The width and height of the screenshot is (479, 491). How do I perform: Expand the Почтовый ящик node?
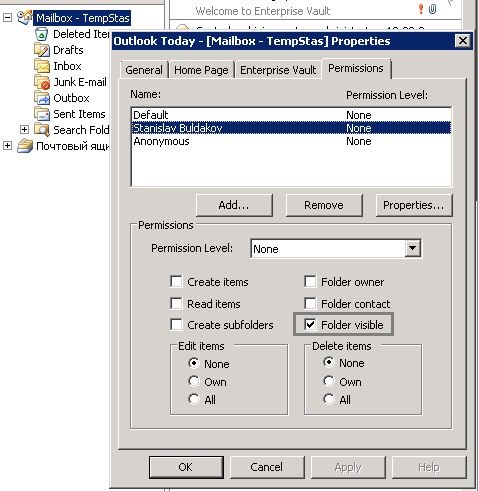click(7, 146)
